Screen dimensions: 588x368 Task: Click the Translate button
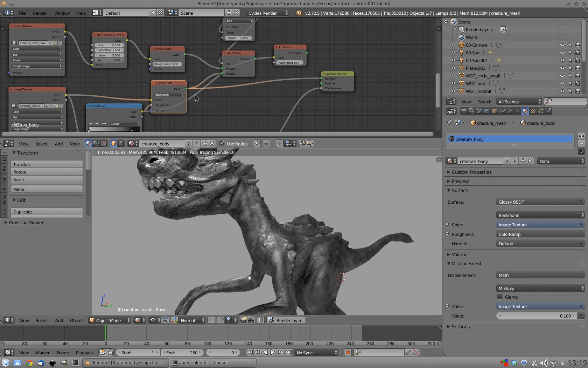coord(47,164)
